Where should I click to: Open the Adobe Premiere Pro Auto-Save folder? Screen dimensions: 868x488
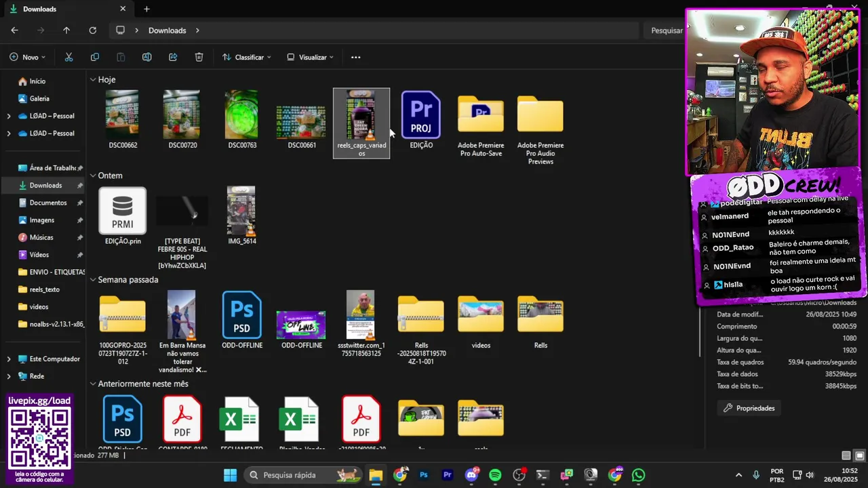(481, 125)
